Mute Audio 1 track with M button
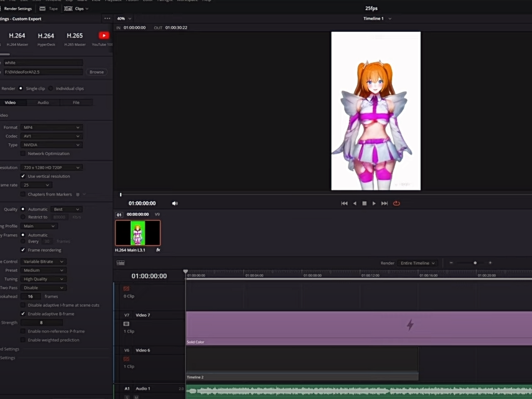This screenshot has width=532, height=399. [x=136, y=397]
